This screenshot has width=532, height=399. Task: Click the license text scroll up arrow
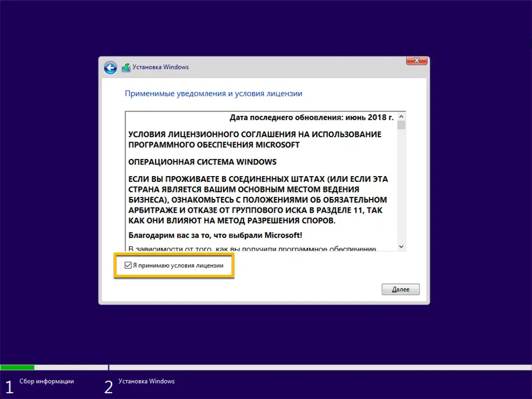point(401,117)
